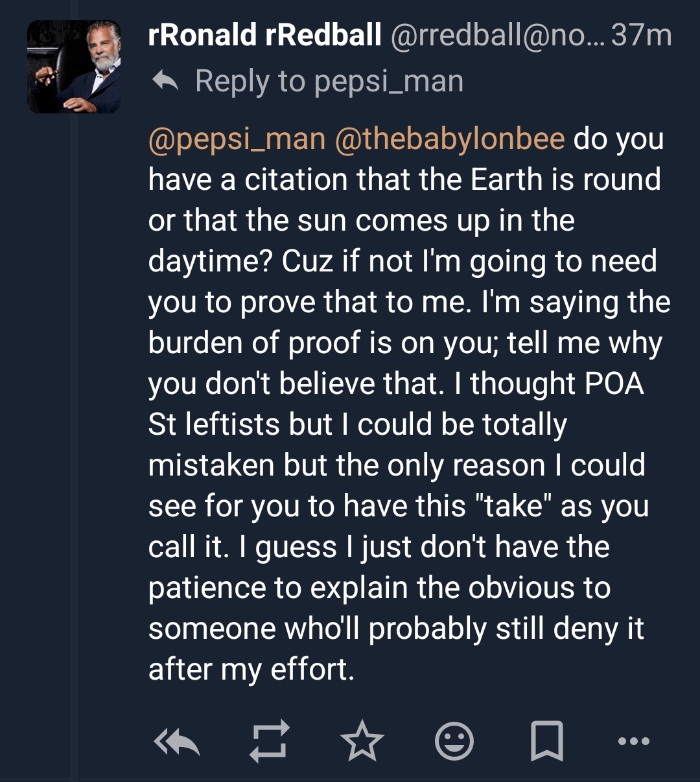The image size is (700, 782).
Task: Boost the post with the repeat icon
Action: point(269,741)
